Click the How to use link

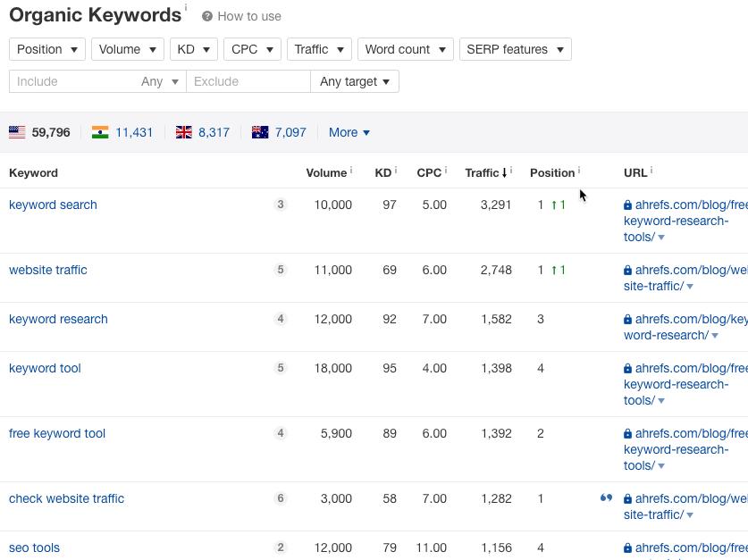(x=249, y=16)
